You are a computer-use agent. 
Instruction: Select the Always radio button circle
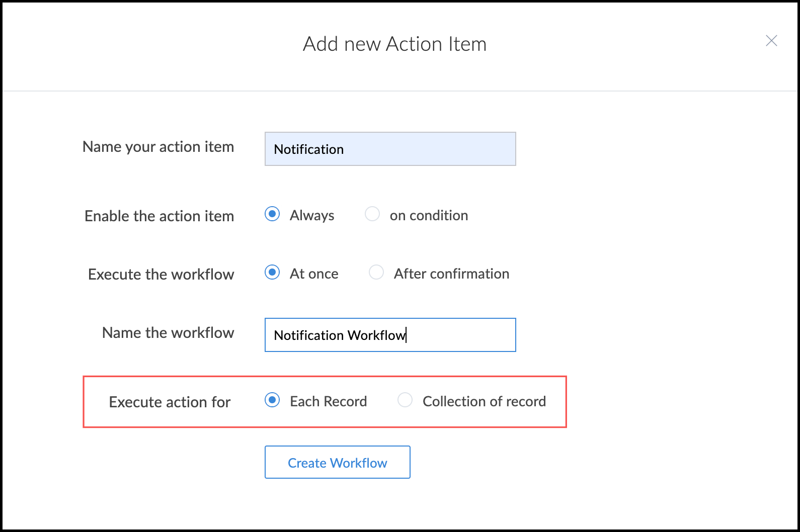[x=272, y=214]
